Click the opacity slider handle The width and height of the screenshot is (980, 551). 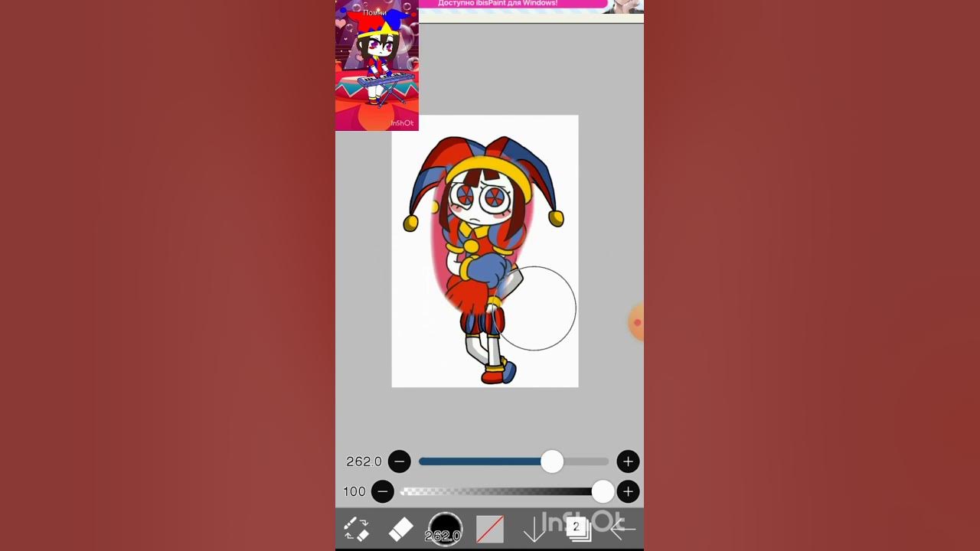pyautogui.click(x=603, y=491)
